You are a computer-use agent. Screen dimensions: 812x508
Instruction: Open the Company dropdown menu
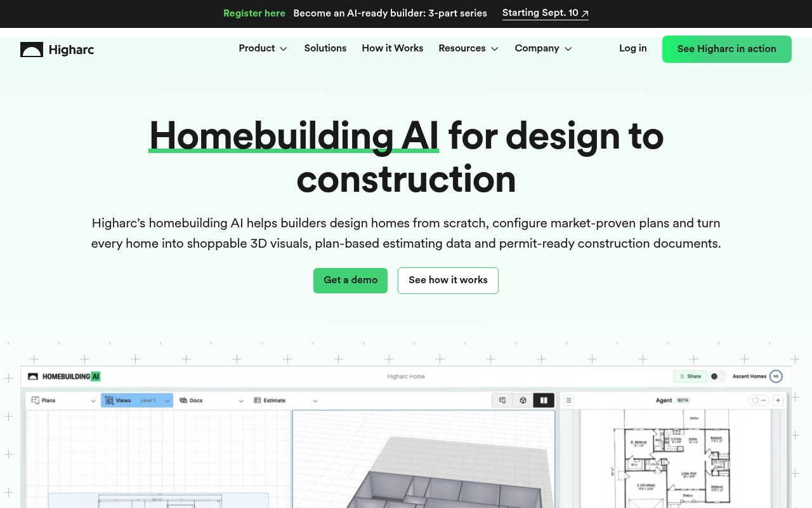[x=544, y=48]
